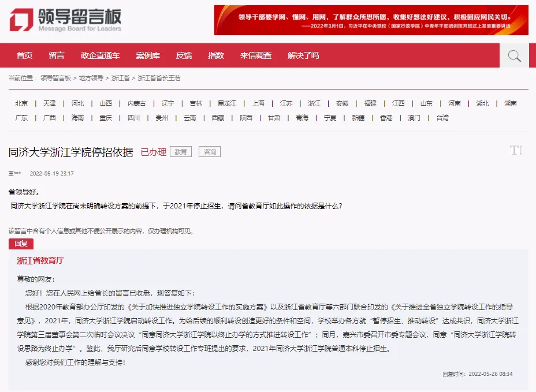
Task: Click the 海南 region link
Action: [x=77, y=117]
